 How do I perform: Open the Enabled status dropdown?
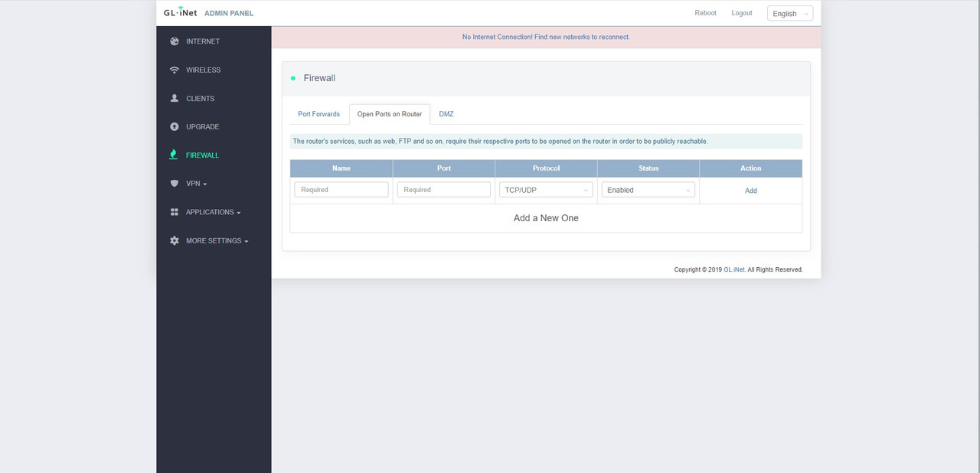[x=648, y=190]
